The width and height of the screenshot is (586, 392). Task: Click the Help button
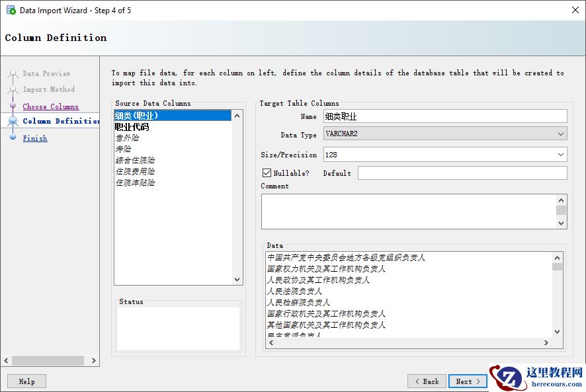[x=26, y=381]
